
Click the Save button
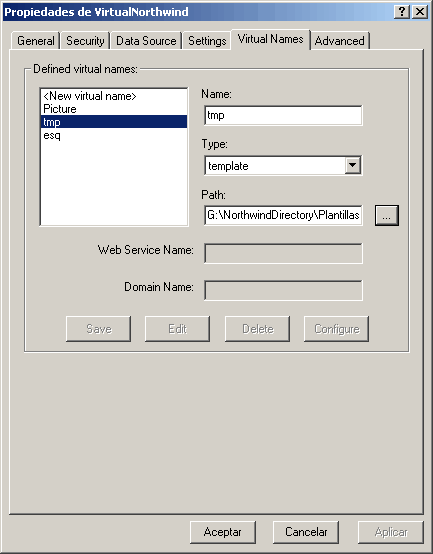coord(99,329)
